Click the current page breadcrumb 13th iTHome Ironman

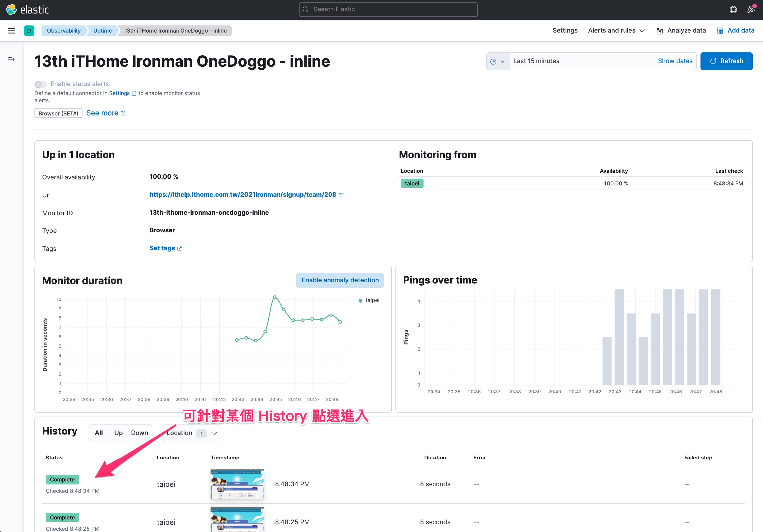[175, 31]
